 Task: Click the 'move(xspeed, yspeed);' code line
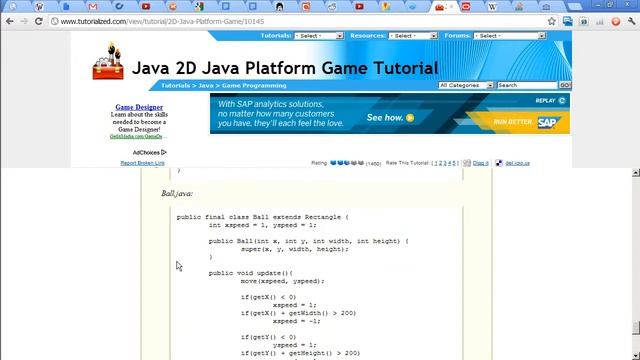pos(282,281)
